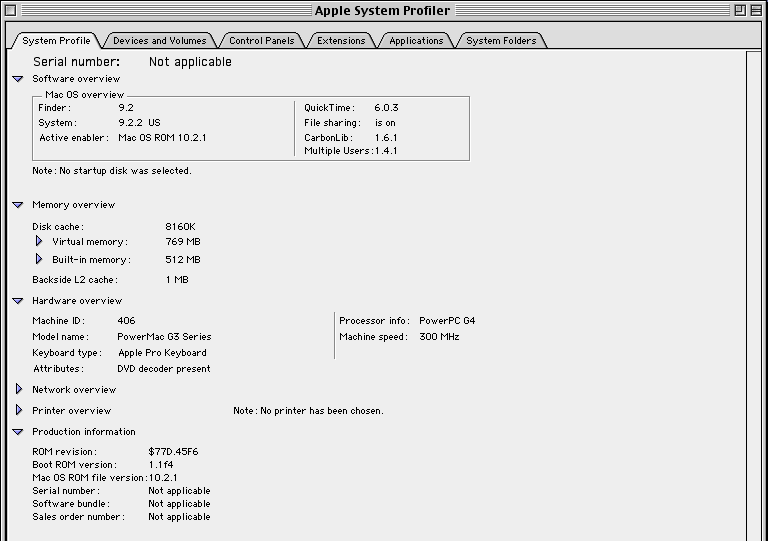The height and width of the screenshot is (541, 768).
Task: Click the Multiple Users version 1.4.1
Action: 386,151
